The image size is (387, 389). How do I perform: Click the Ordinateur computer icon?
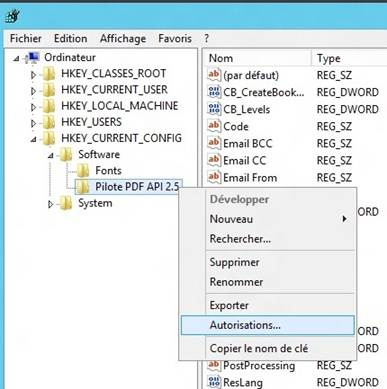(x=33, y=57)
